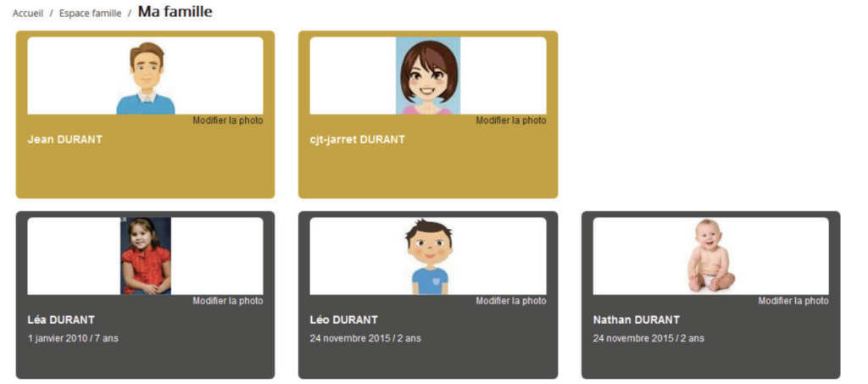The width and height of the screenshot is (868, 384).
Task: Modify the photo for Nathan DURANT
Action: pos(793,301)
